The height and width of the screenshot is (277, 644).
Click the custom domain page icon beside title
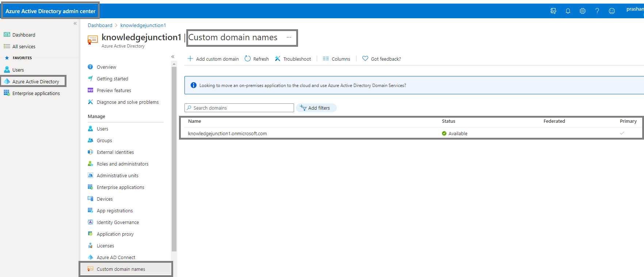click(92, 40)
